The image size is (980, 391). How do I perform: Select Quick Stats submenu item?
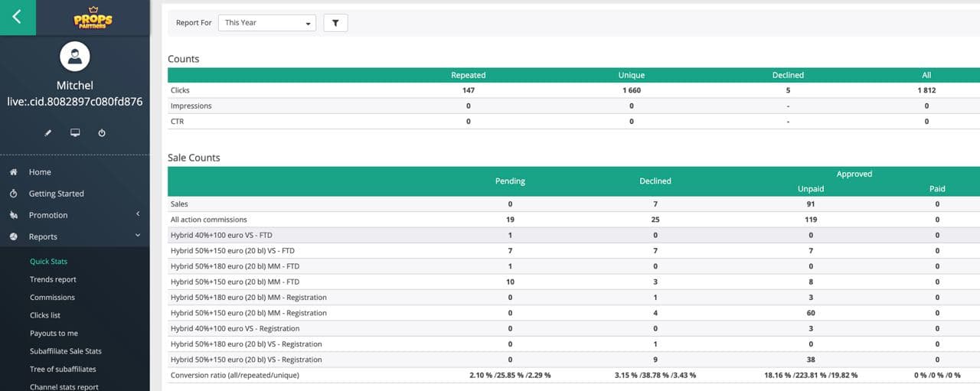coord(49,262)
